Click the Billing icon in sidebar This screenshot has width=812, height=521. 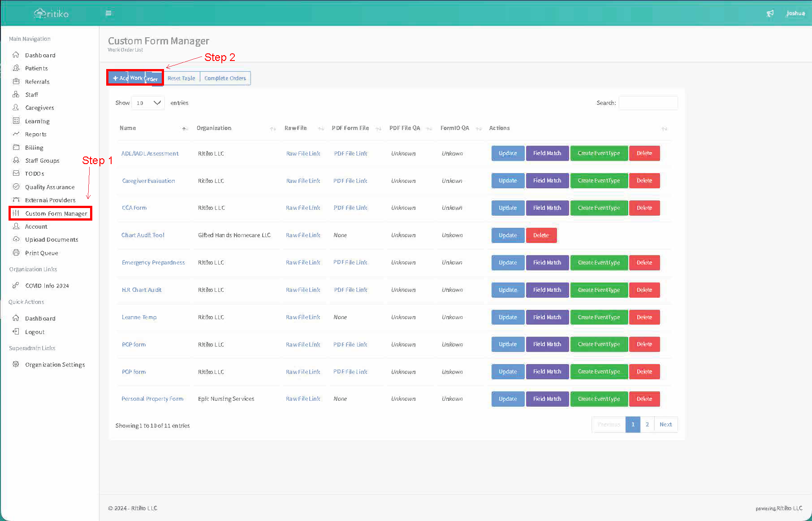(x=16, y=148)
